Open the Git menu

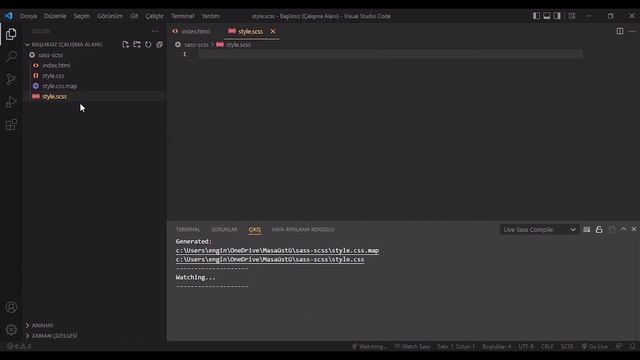click(x=134, y=16)
